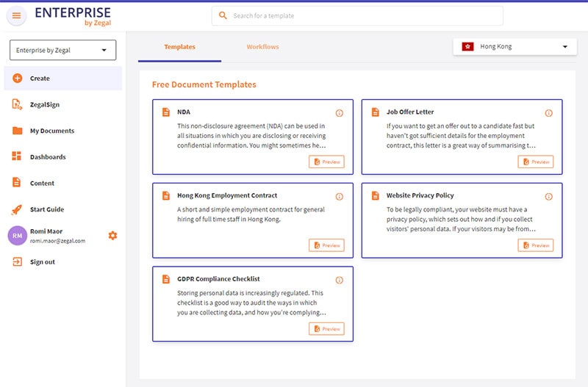Show info for GDPR Compliance Checklist
Image resolution: width=588 pixels, height=387 pixels.
[x=340, y=281]
